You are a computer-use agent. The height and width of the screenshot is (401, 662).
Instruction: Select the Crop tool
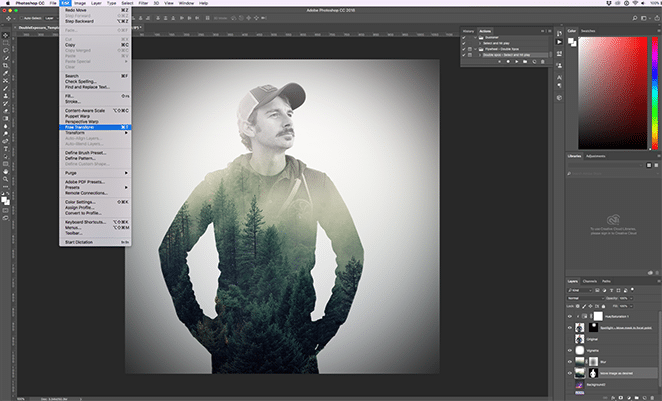click(5, 65)
